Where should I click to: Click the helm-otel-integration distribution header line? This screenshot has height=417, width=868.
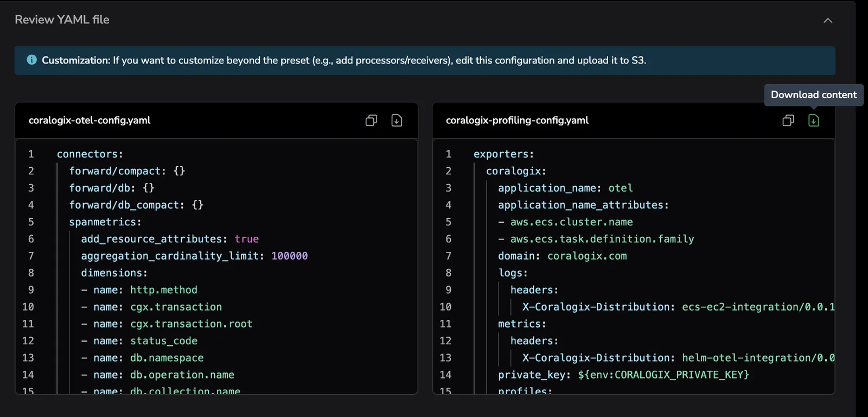[x=678, y=358]
